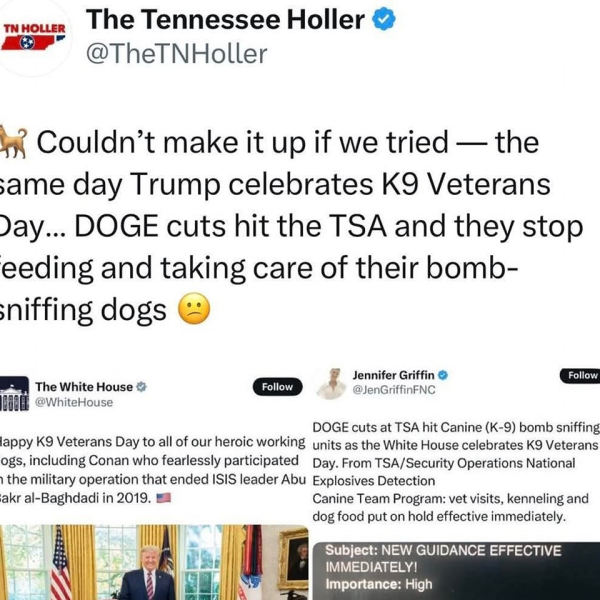Click the main tweet text about DOGE cuts
This screenshot has width=600, height=600.
point(291,226)
